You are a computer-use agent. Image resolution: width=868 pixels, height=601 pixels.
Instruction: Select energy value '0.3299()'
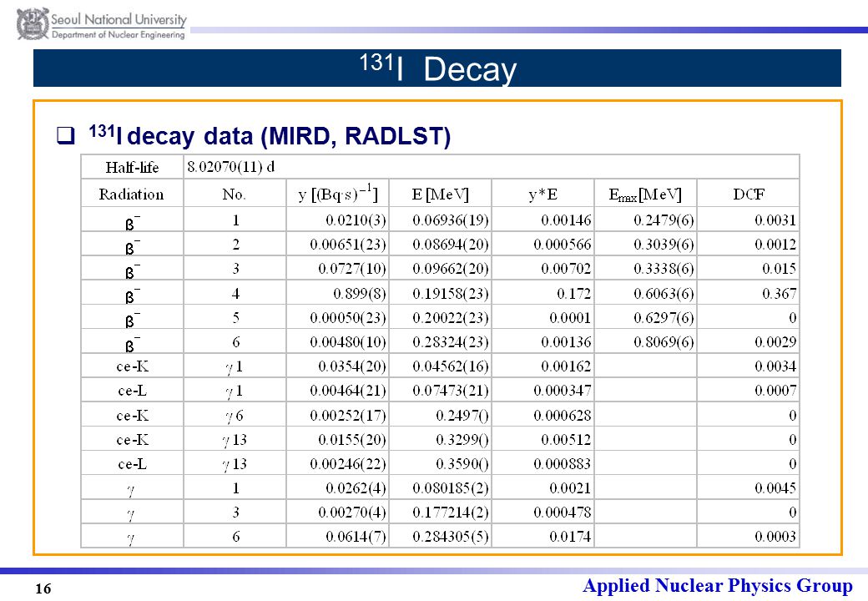pyautogui.click(x=462, y=440)
